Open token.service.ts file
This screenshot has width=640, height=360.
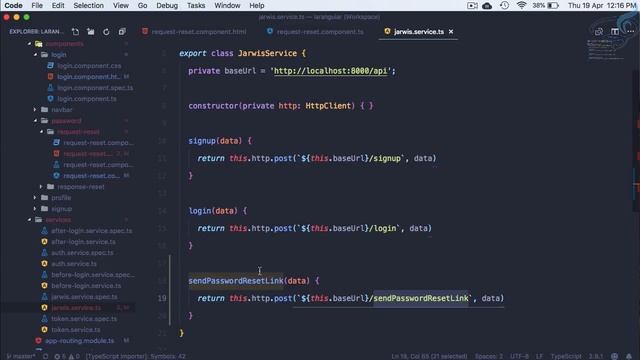pyautogui.click(x=76, y=330)
